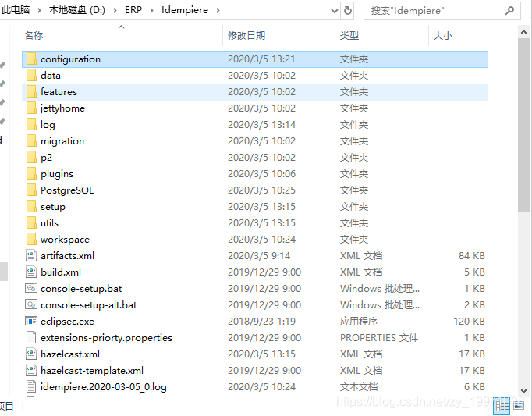532x416 pixels.
Task: Select the file name artifacts.xml
Action: coord(68,256)
